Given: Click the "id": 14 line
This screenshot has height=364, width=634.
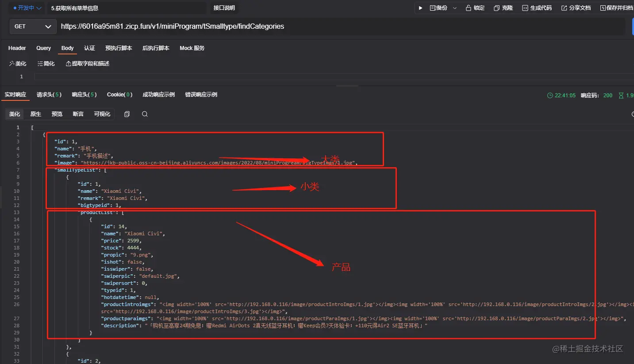Looking at the screenshot, I should (114, 226).
